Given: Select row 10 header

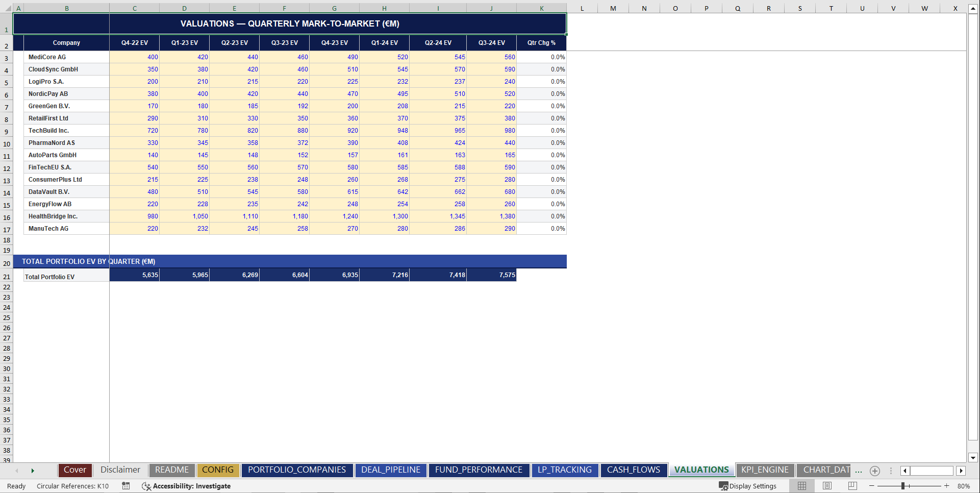Looking at the screenshot, I should pos(7,144).
